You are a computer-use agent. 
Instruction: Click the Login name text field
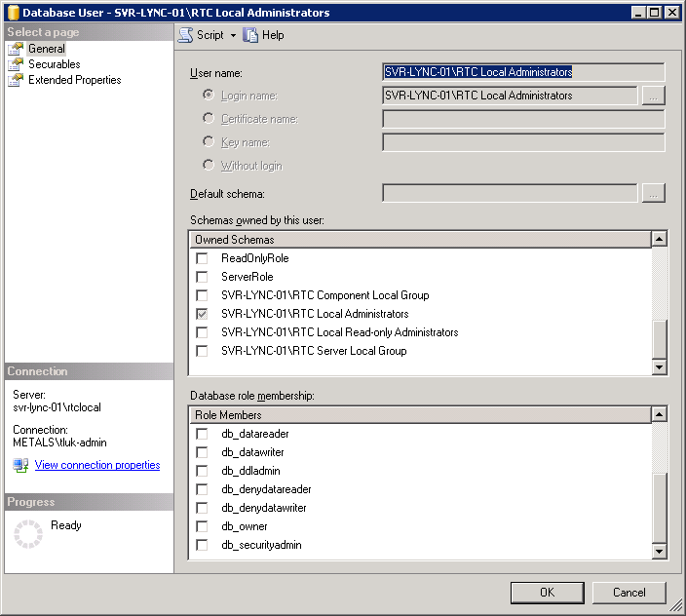point(510,96)
